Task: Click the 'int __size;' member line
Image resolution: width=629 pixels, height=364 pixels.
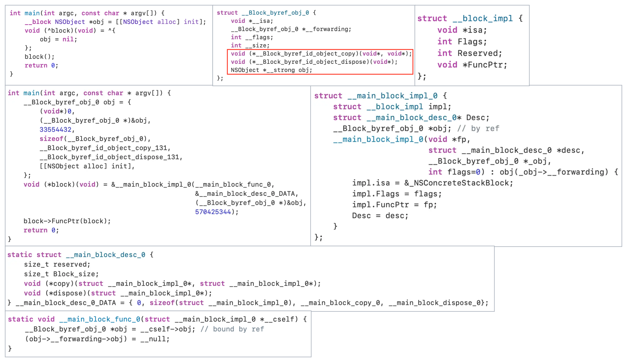Action: click(x=250, y=46)
